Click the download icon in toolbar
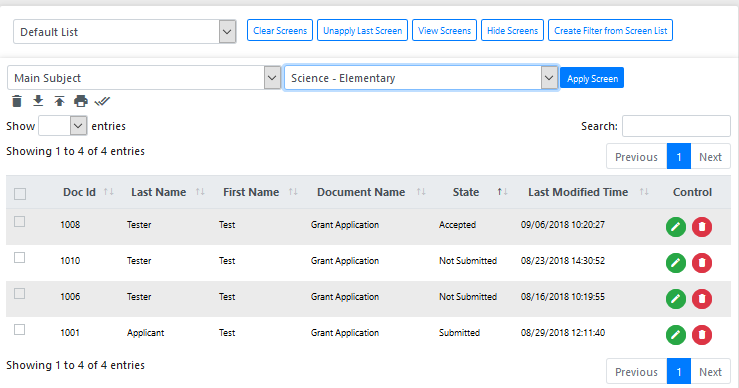This screenshot has width=739, height=388. (38, 101)
